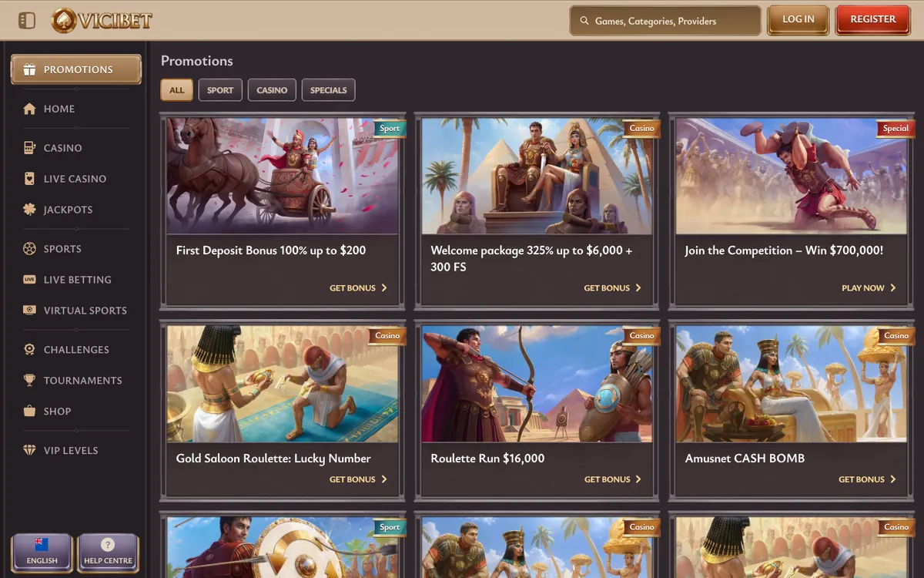Open the Join the Competition wrestler image
The image size is (924, 578).
pos(792,176)
